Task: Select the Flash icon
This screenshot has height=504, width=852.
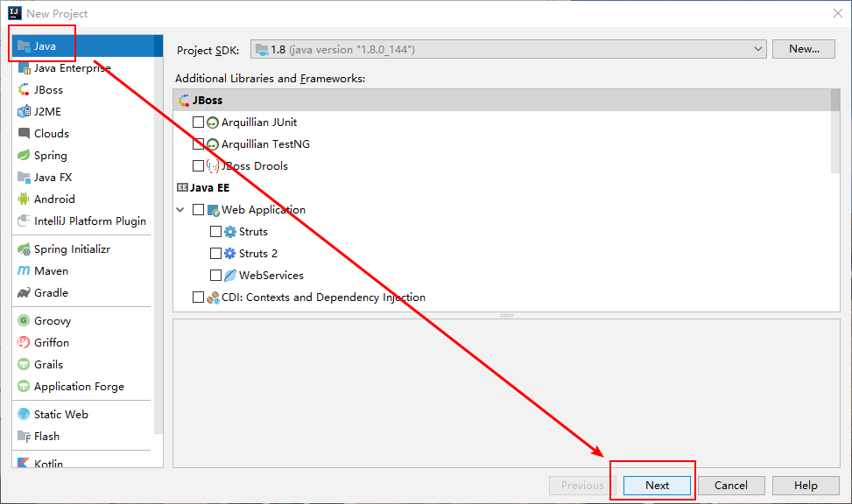Action: coord(24,436)
